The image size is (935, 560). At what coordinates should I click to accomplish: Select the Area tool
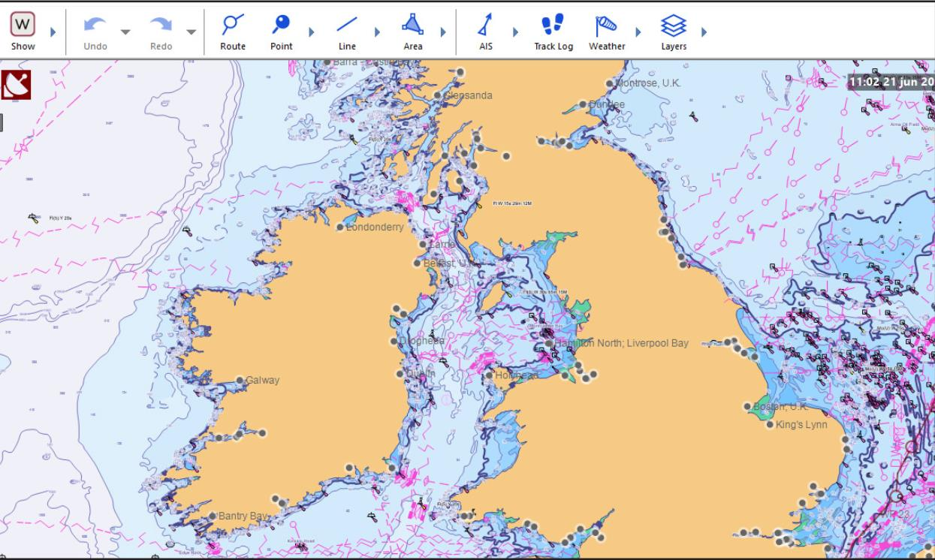[x=412, y=31]
